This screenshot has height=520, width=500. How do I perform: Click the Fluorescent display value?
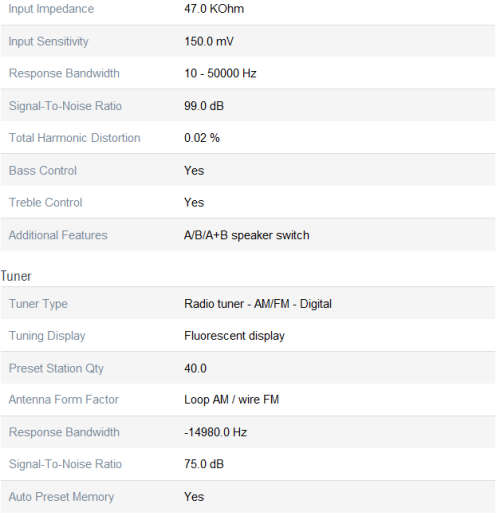coord(236,336)
